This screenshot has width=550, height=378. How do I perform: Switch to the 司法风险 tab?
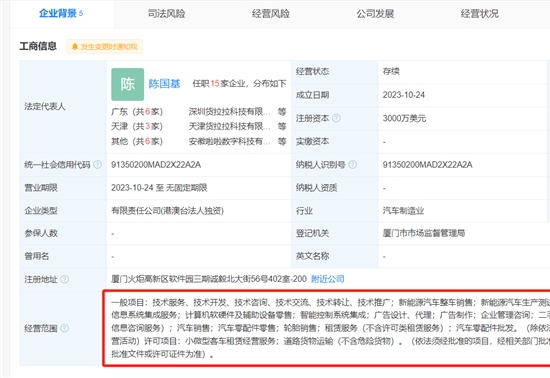(166, 13)
